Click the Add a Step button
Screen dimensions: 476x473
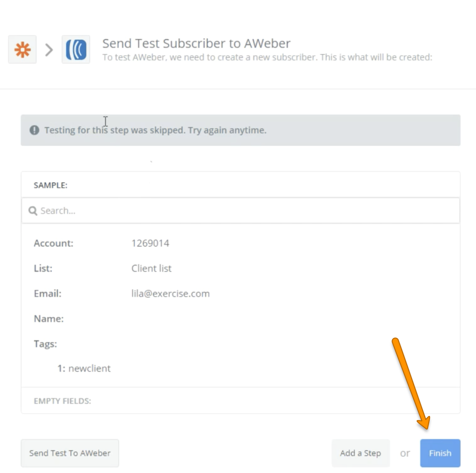[360, 453]
